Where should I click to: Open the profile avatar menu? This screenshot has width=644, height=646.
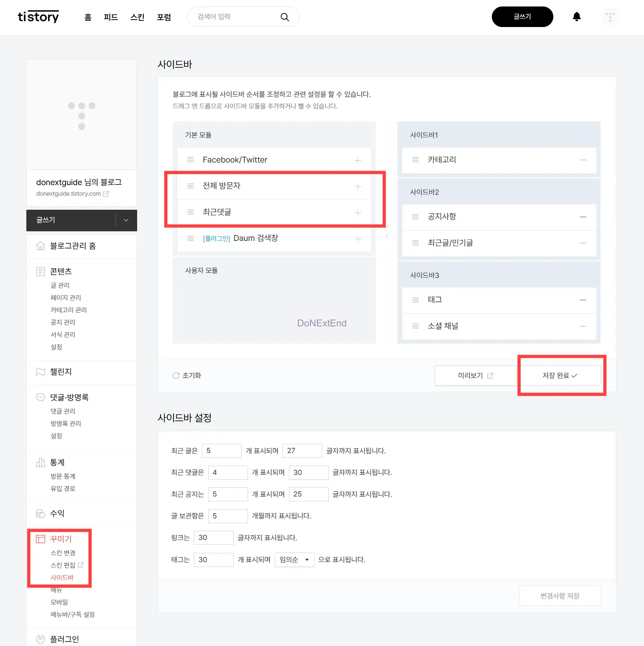(610, 17)
